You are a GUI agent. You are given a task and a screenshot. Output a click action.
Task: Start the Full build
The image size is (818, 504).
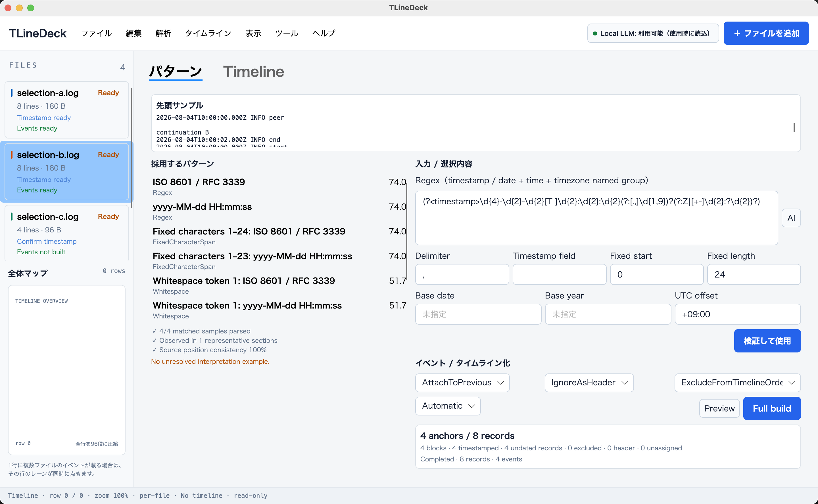click(772, 408)
